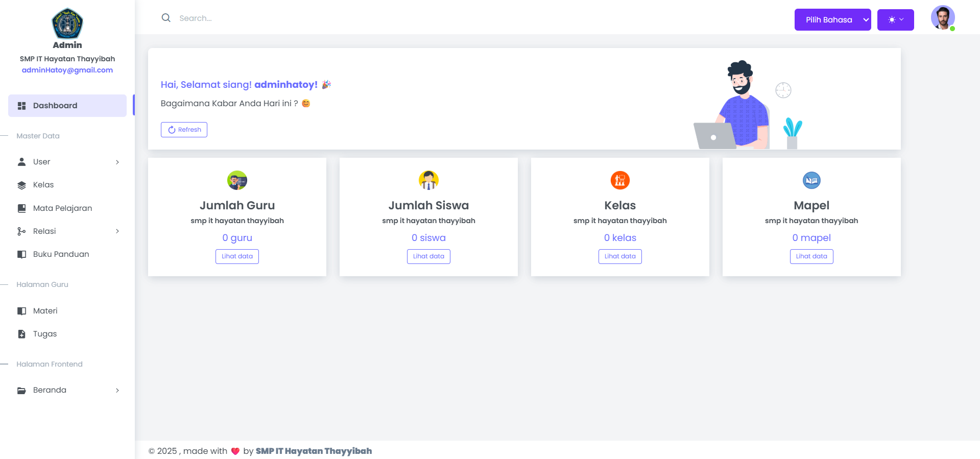Toggle the light theme switcher button
Viewport: 980px width, 459px height.
coord(895,20)
